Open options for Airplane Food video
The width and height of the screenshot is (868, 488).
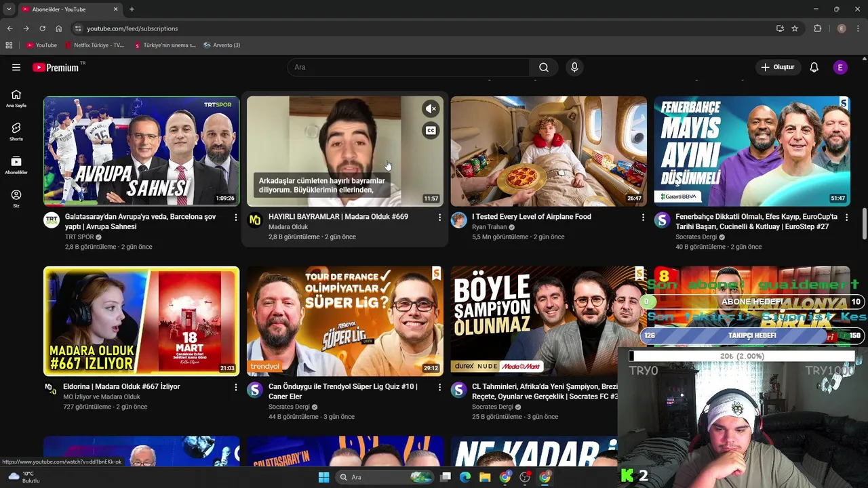tap(643, 218)
